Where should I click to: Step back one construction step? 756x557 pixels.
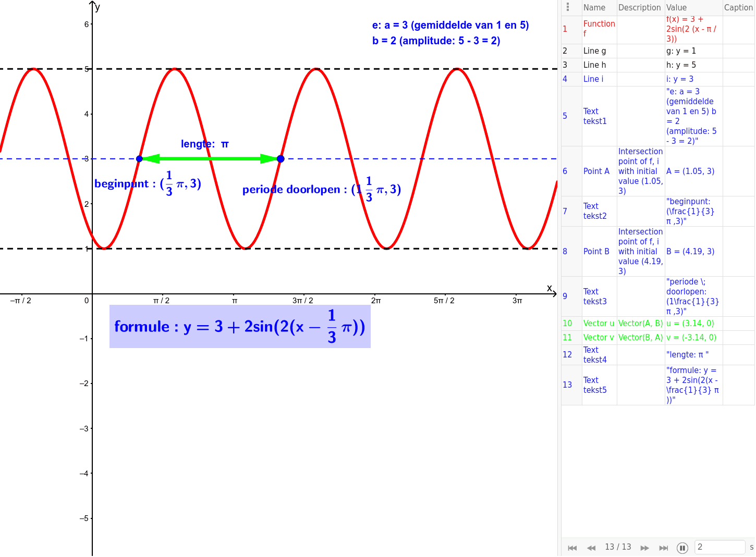click(591, 548)
